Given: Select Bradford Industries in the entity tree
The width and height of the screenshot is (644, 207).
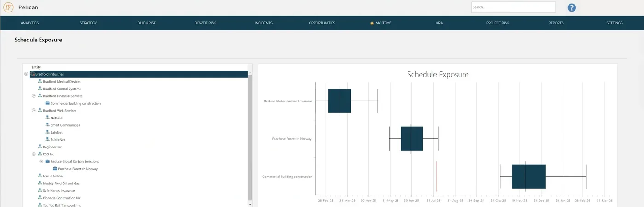Looking at the screenshot, I should [x=139, y=74].
